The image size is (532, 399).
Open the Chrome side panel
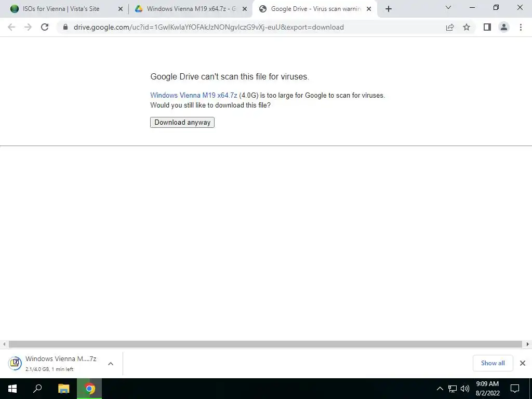[x=487, y=27]
